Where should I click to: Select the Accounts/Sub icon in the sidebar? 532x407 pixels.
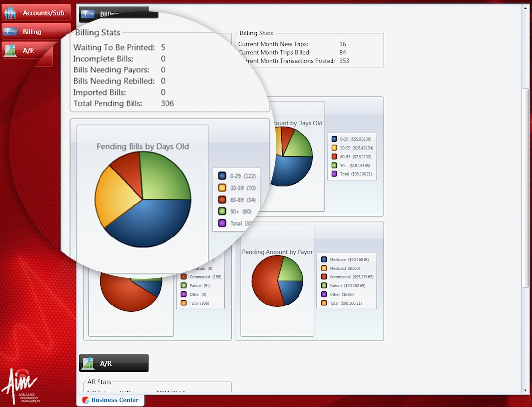[x=10, y=12]
